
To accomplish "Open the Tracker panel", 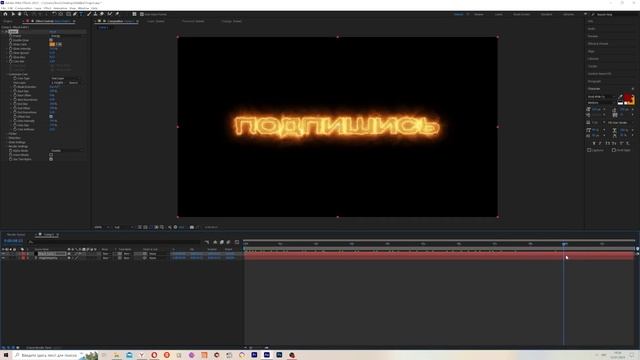I will [x=592, y=66].
